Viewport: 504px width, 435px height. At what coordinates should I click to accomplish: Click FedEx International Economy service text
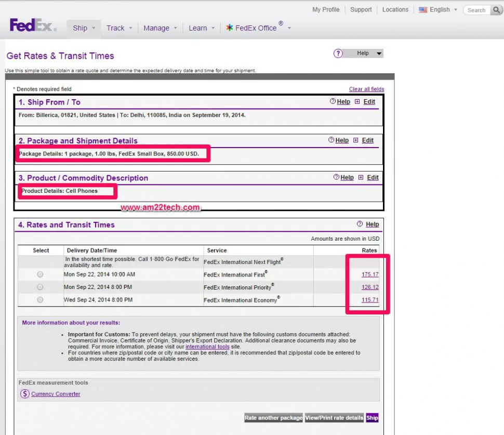242,300
